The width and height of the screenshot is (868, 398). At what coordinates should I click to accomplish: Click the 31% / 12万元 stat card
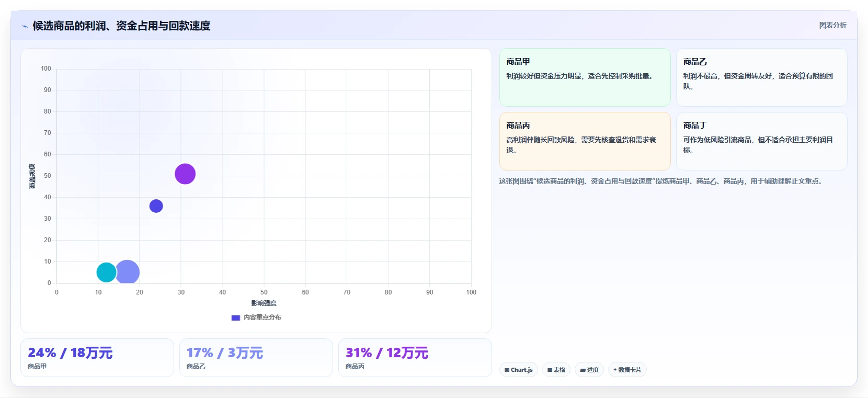(415, 358)
